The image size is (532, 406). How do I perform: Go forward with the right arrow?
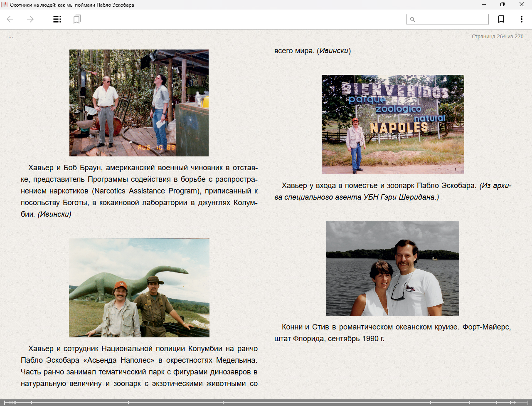point(30,19)
